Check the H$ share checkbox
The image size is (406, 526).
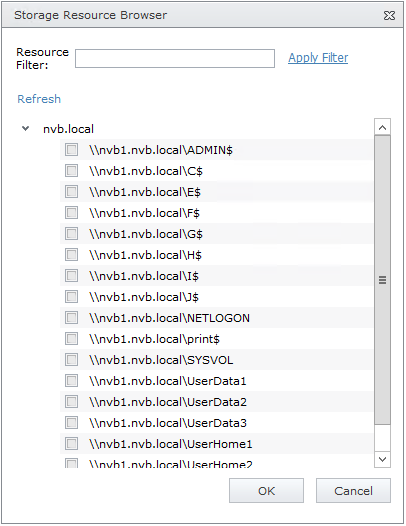[71, 255]
